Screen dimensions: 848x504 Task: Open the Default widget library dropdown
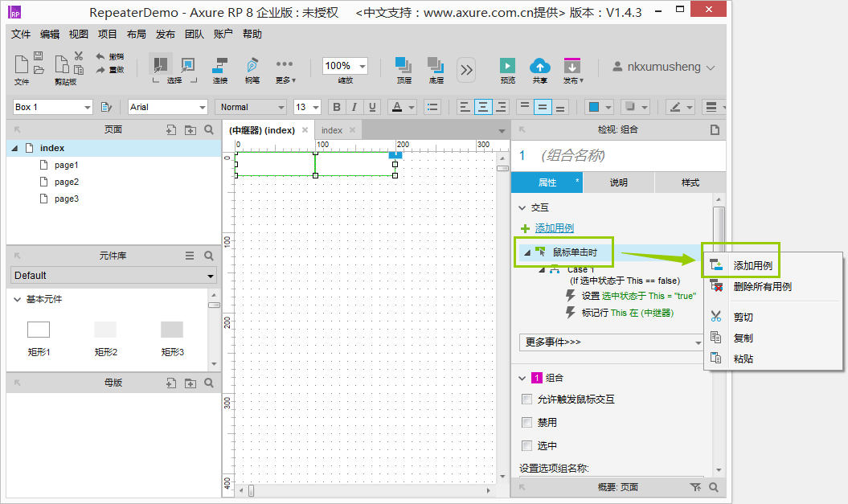113,275
